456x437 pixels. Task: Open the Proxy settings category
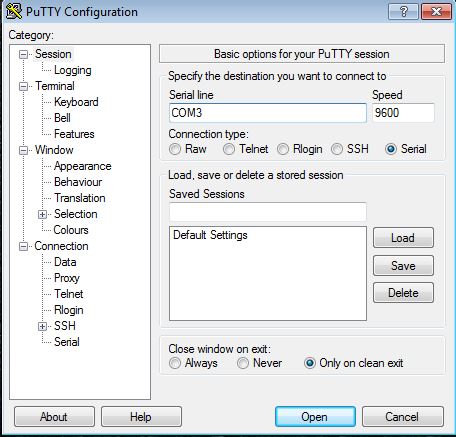tap(67, 278)
